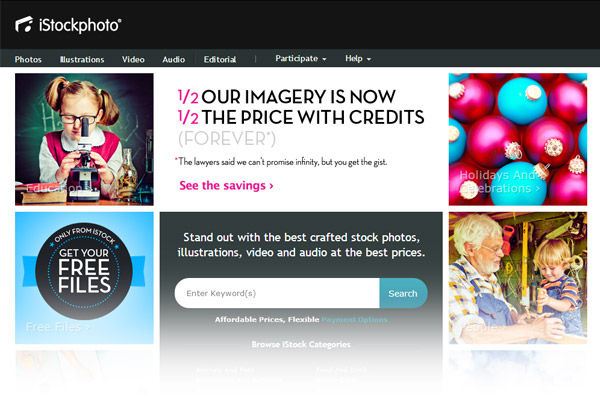The width and height of the screenshot is (600, 400).
Task: Click the teal Search button
Action: (x=403, y=293)
